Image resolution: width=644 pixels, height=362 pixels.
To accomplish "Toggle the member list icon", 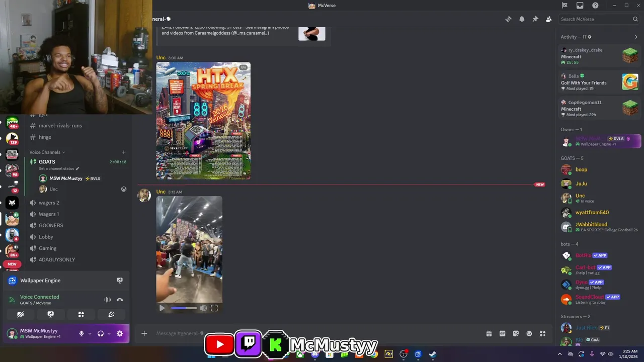I will 549,19.
